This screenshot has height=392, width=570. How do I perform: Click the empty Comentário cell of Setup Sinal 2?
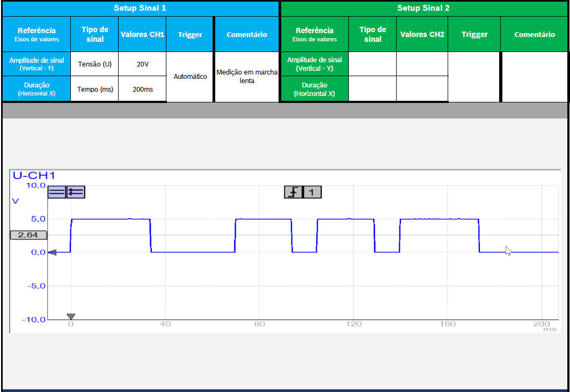[534, 77]
